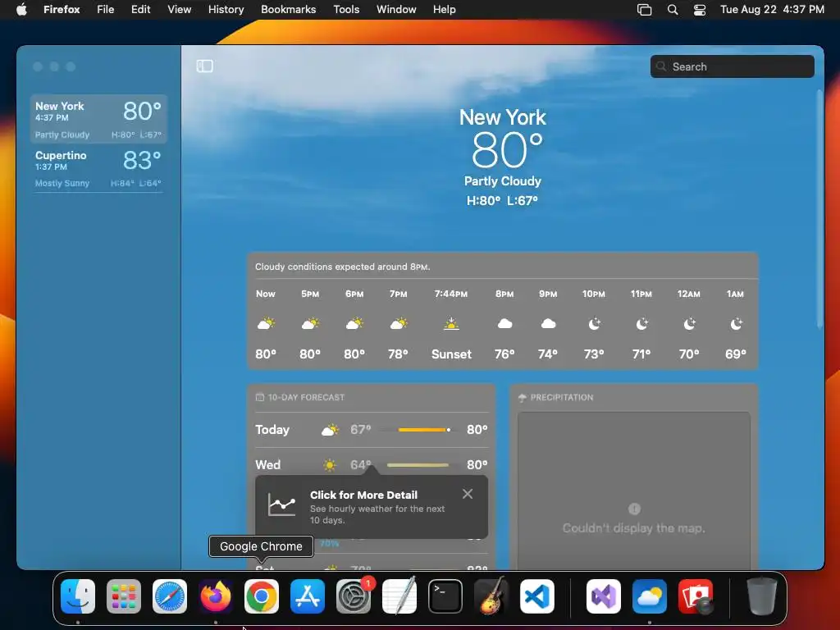Open Firefox from the Dock
The height and width of the screenshot is (630, 840).
[x=216, y=596]
